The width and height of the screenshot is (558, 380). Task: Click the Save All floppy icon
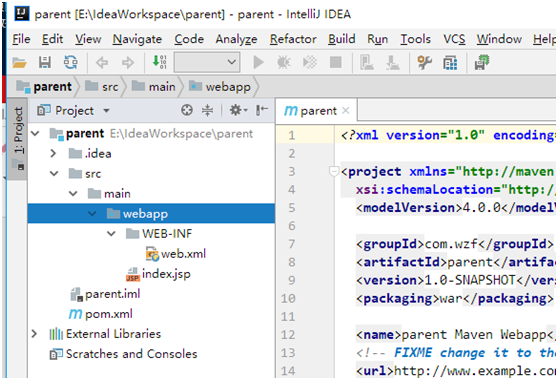[x=45, y=63]
